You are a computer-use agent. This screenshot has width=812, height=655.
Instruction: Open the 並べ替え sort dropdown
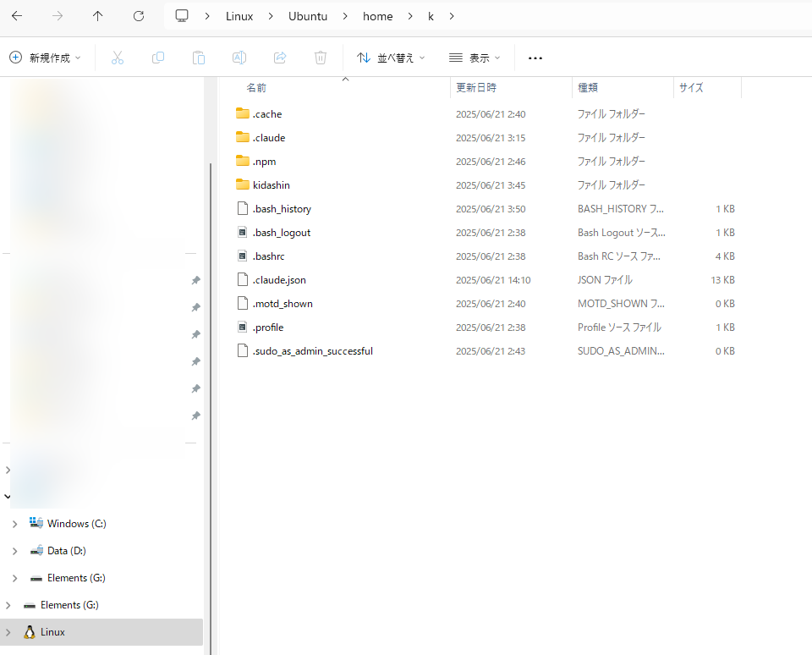pyautogui.click(x=391, y=58)
